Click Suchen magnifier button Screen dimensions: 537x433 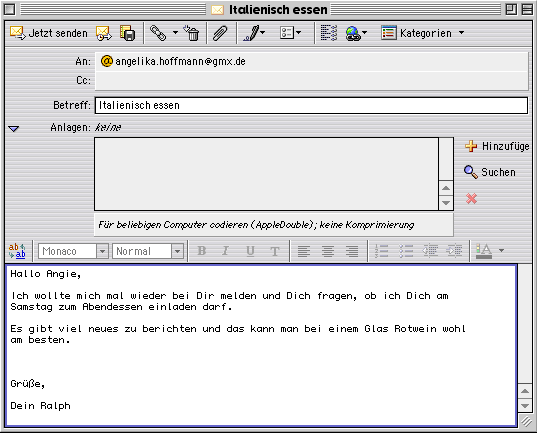(490, 172)
